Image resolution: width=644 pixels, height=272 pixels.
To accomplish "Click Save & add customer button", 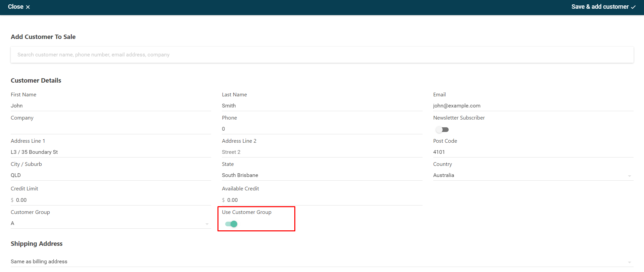I will 603,7.
